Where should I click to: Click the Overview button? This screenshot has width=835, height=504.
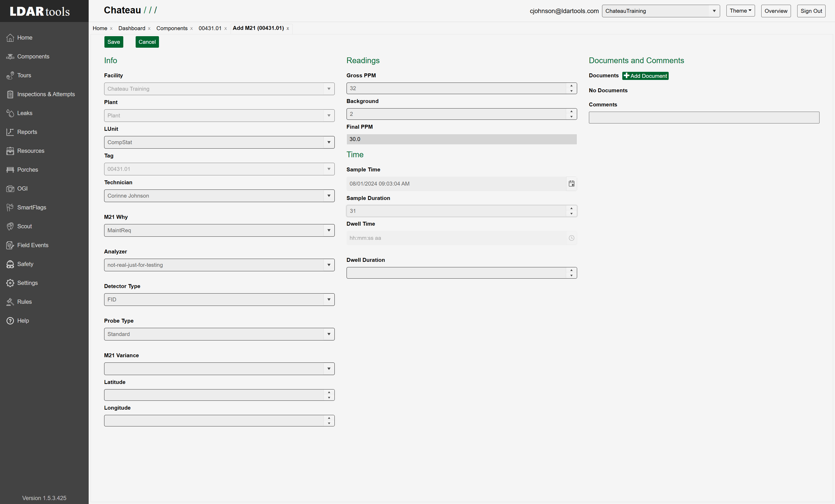(776, 11)
